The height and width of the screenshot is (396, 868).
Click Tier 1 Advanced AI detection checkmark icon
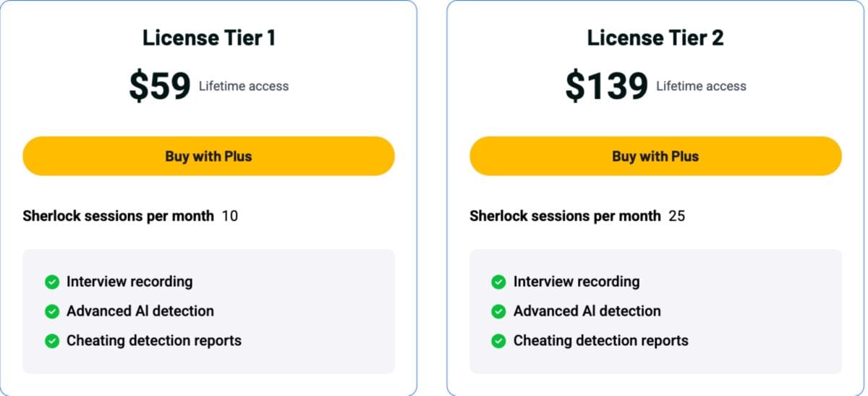(52, 311)
